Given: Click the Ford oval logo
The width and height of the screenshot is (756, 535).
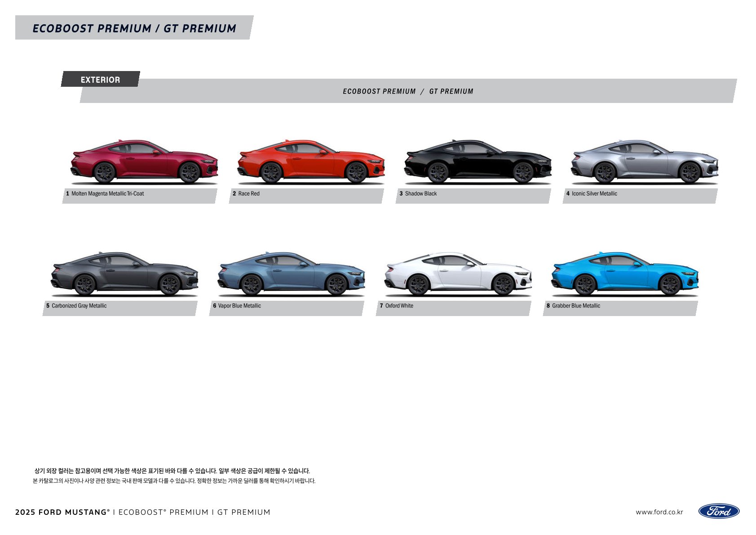Looking at the screenshot, I should coord(719,511).
